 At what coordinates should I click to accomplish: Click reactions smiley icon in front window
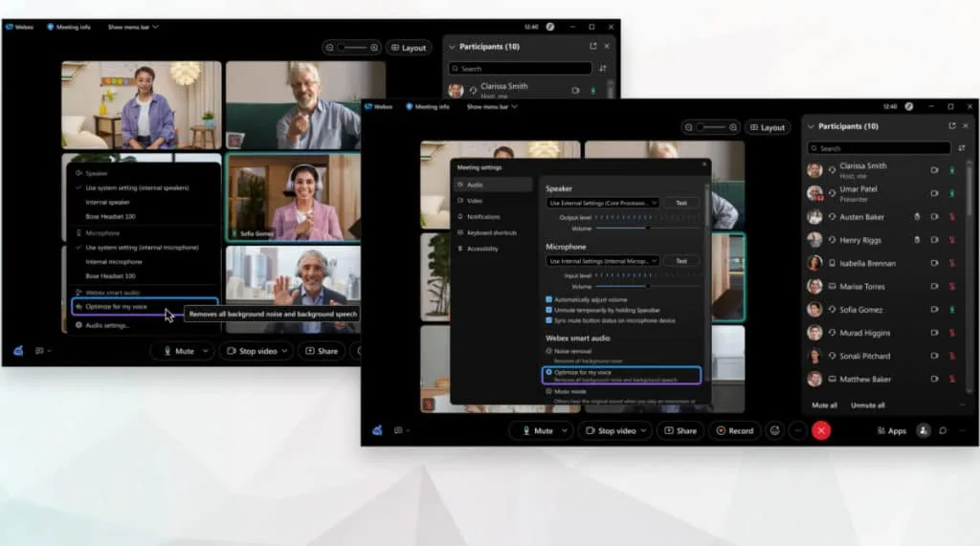pyautogui.click(x=775, y=430)
